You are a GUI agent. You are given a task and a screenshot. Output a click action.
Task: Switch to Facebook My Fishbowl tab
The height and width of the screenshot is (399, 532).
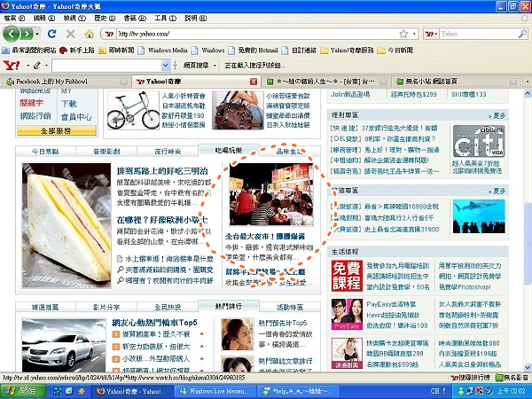pos(65,82)
